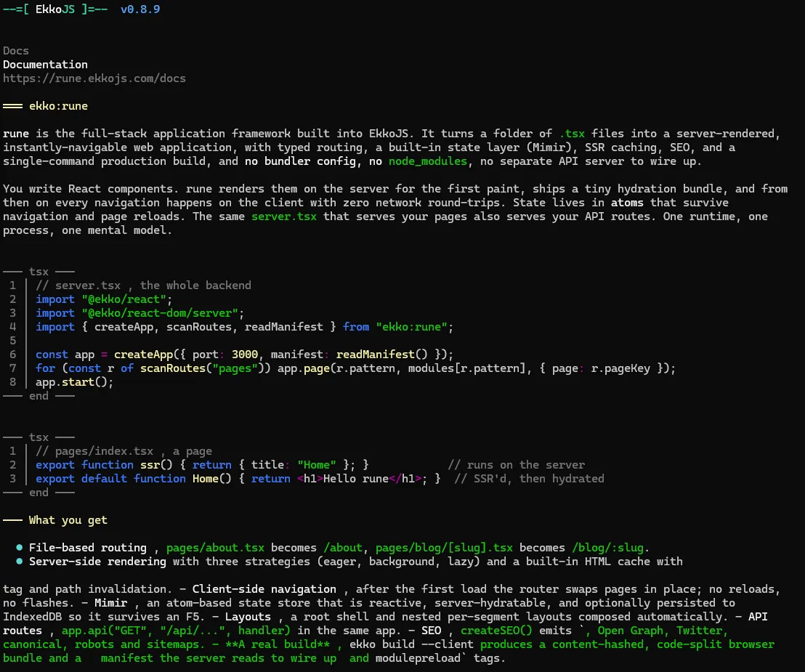Click the green "createSEO()" text
Image resolution: width=805 pixels, height=672 pixels.
point(496,631)
